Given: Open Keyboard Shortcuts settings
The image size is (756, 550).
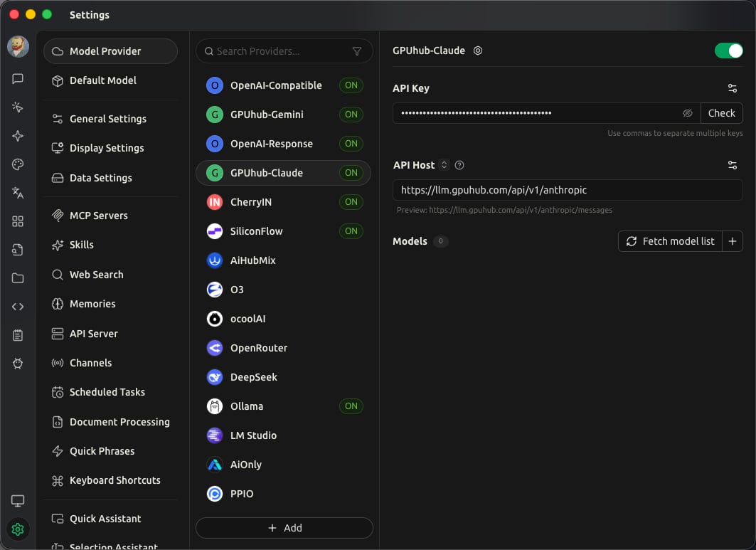Looking at the screenshot, I should pyautogui.click(x=110, y=480).
